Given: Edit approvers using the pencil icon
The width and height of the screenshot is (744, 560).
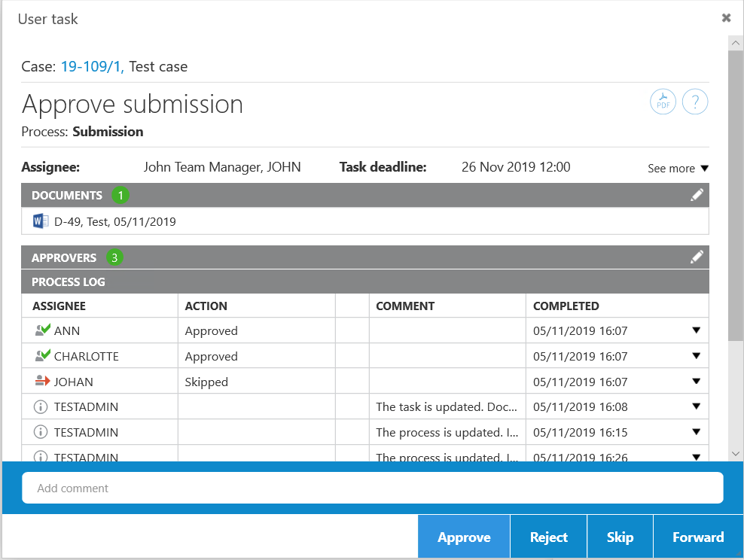Looking at the screenshot, I should [697, 257].
